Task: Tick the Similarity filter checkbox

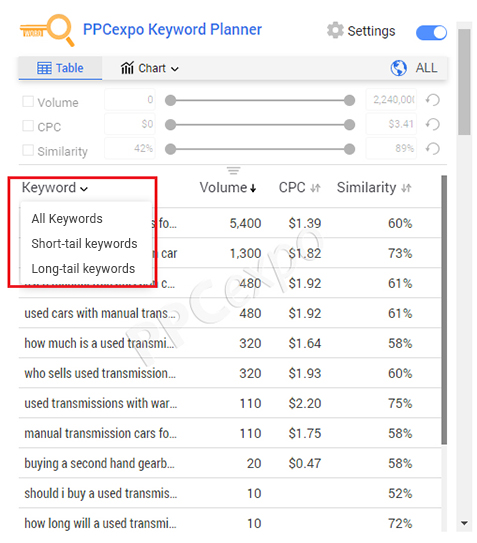Action: click(28, 150)
